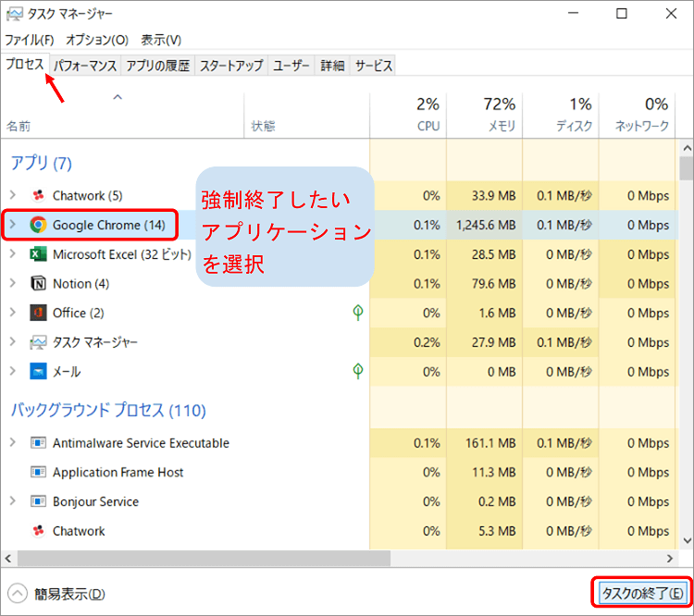Screen dimensions: 694x616
Task: Open the 表示(V) menu
Action: (161, 40)
